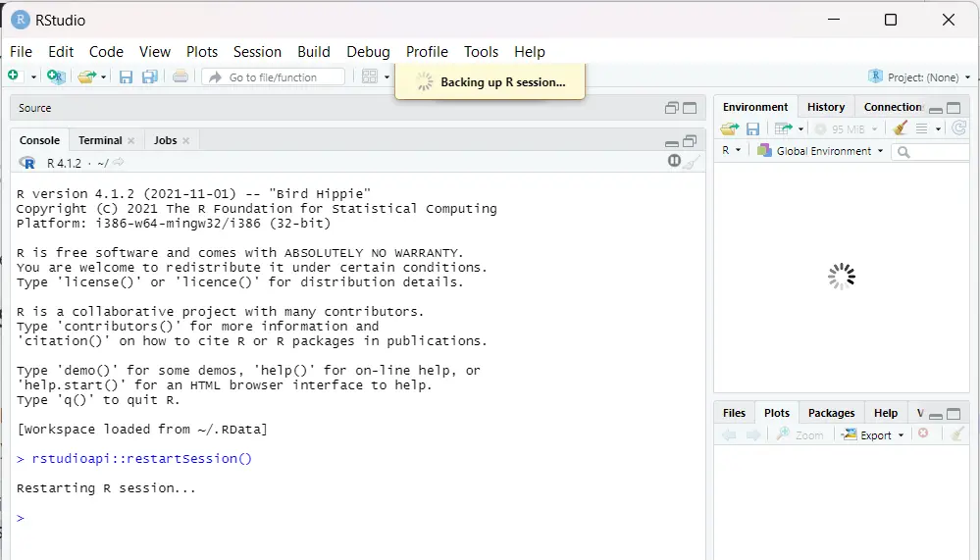Open the Help menu

tap(530, 52)
